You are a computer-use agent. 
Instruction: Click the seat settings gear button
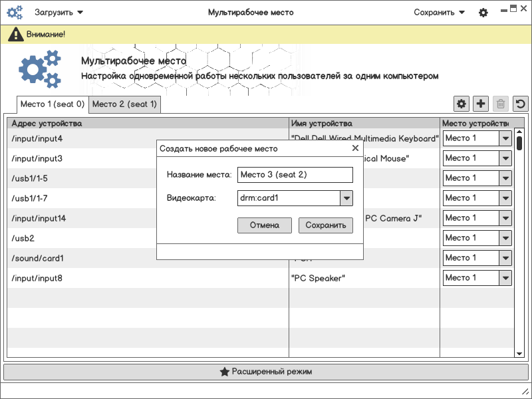[462, 104]
